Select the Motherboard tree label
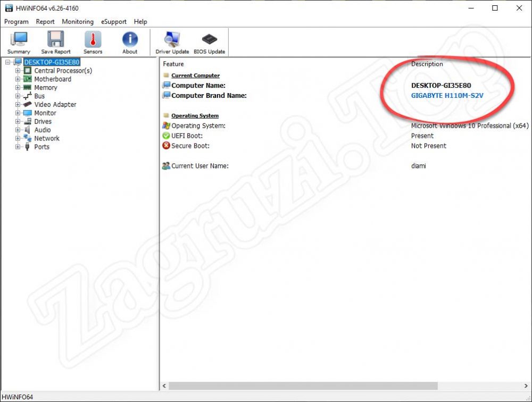The width and height of the screenshot is (532, 402). pos(53,79)
